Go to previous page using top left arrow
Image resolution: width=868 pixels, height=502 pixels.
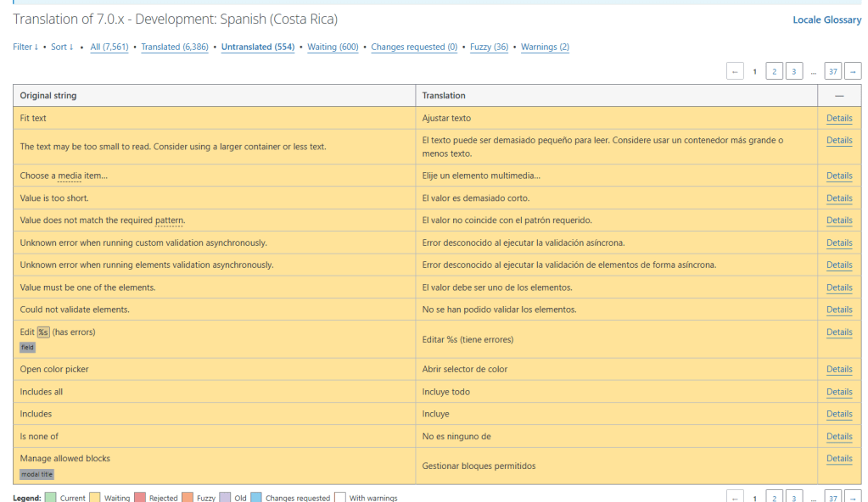[x=736, y=72]
